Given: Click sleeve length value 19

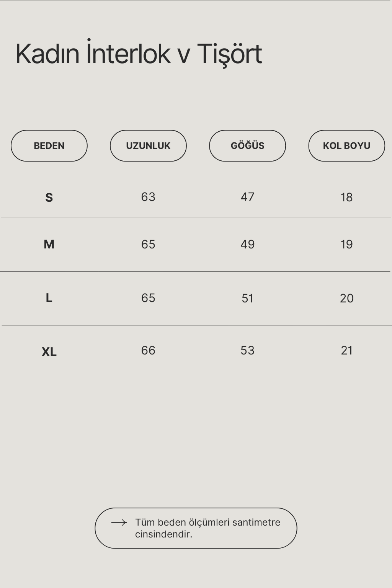Looking at the screenshot, I should (346, 244).
